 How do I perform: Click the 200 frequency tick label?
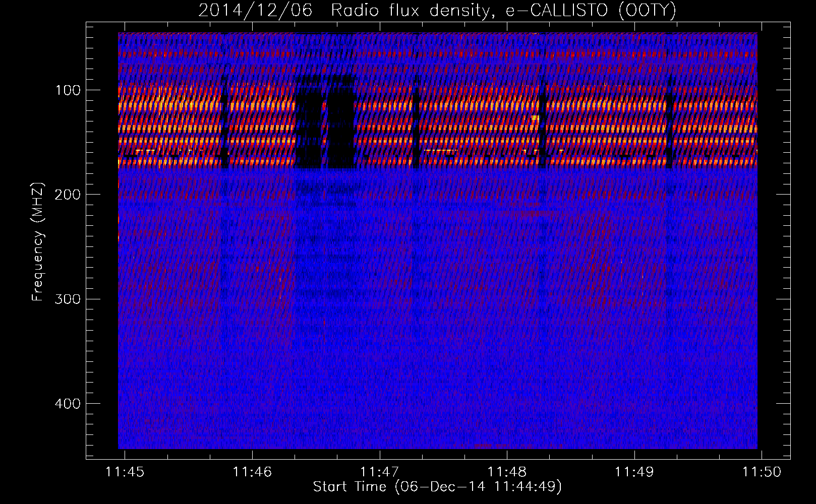pyautogui.click(x=68, y=195)
